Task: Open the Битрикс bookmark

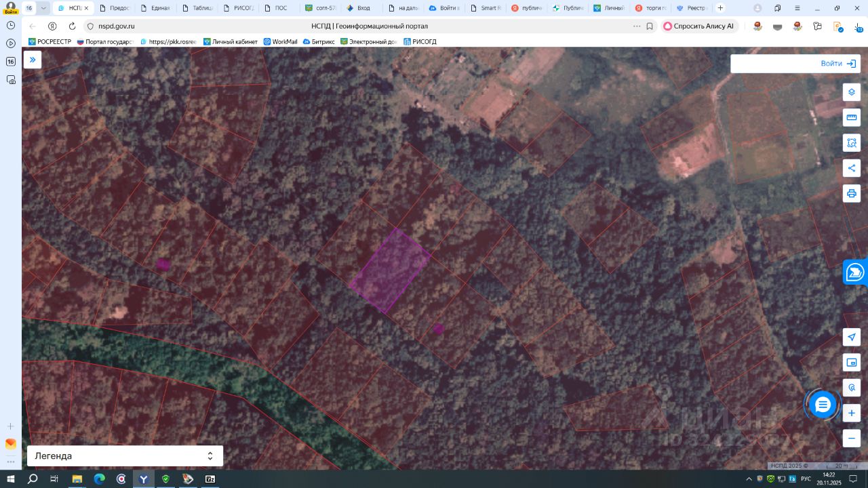Action: [319, 41]
